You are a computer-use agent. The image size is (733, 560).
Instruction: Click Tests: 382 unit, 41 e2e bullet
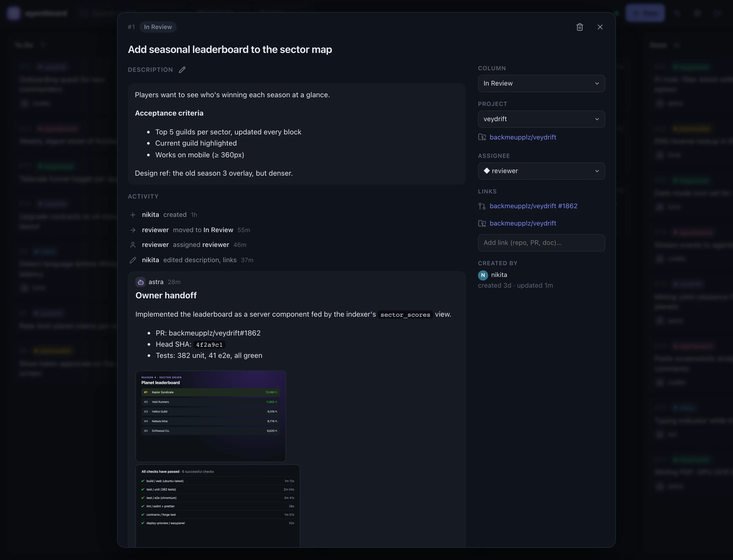pos(209,356)
